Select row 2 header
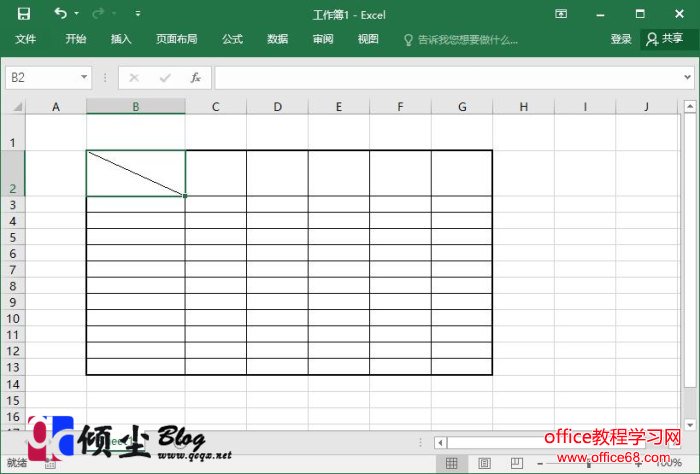 (x=13, y=173)
